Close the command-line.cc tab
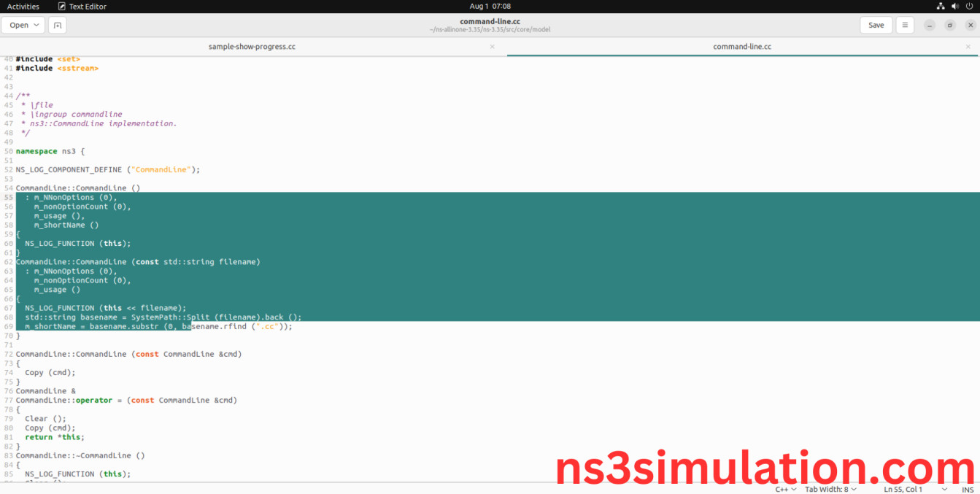Viewport: 980px width, 494px height. point(968,46)
